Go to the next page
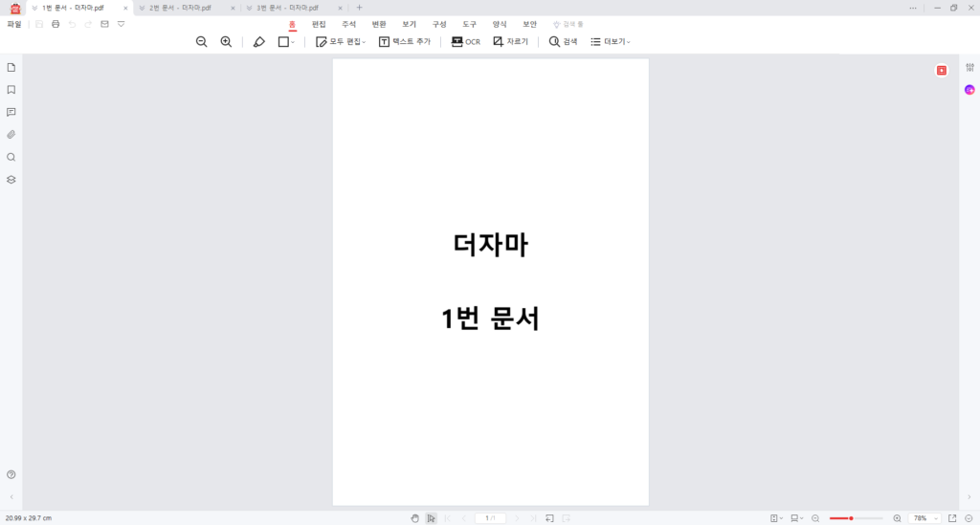This screenshot has width=980, height=525. [x=517, y=518]
